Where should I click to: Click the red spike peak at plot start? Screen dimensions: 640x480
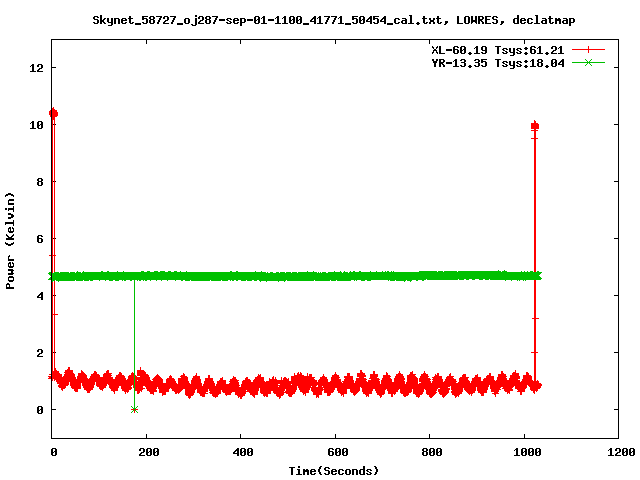tap(53, 114)
